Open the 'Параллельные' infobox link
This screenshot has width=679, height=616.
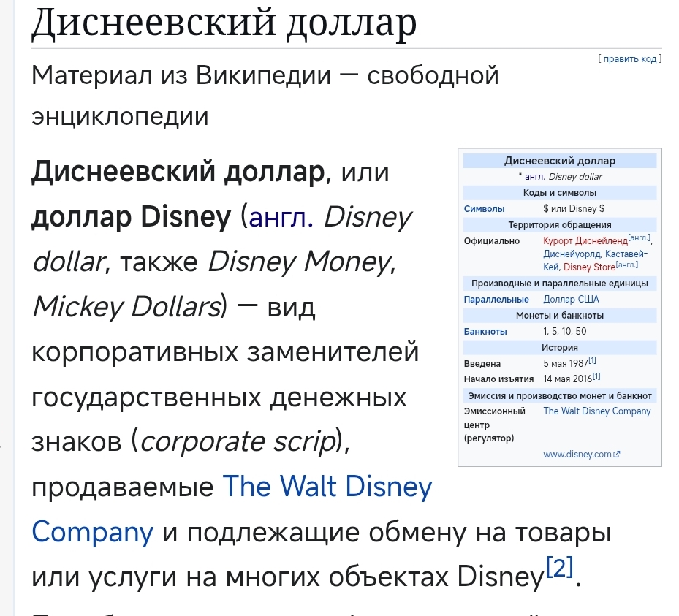(x=496, y=299)
